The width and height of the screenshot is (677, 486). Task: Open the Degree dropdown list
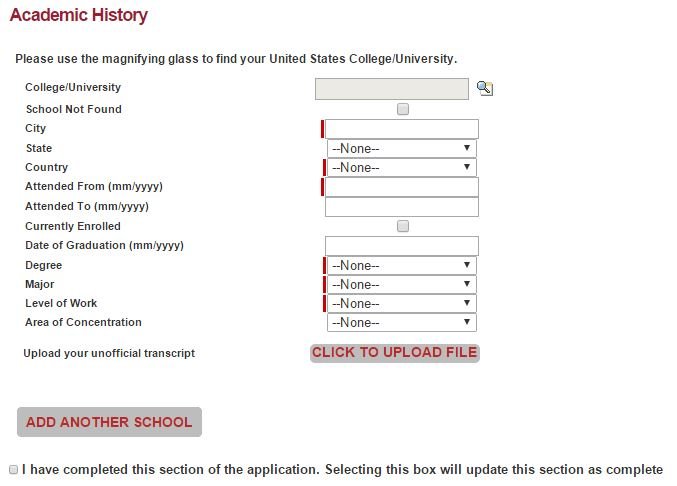[x=401, y=266]
